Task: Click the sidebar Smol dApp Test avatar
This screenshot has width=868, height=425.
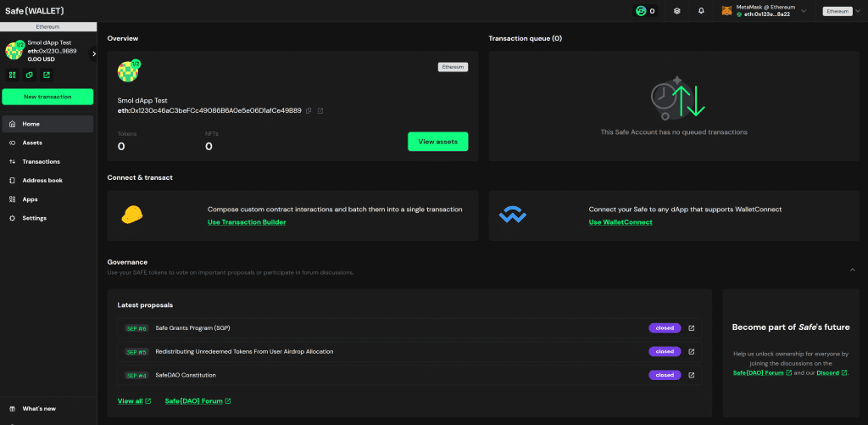Action: [x=14, y=50]
